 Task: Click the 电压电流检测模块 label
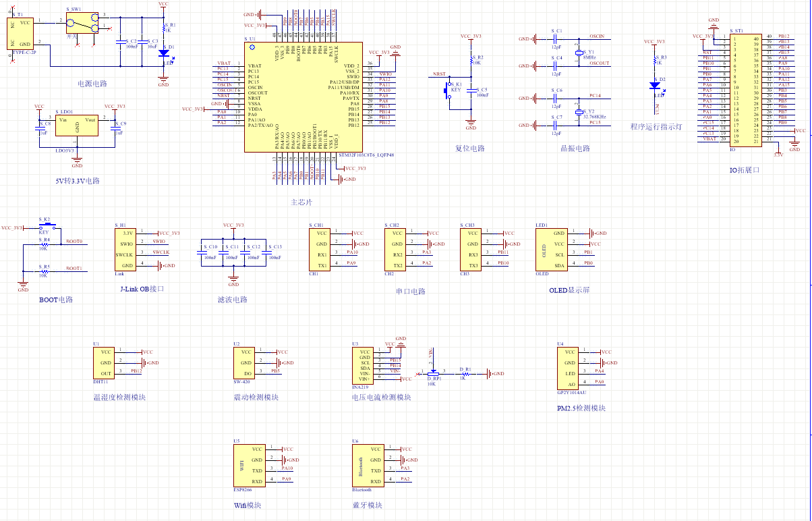(x=382, y=397)
